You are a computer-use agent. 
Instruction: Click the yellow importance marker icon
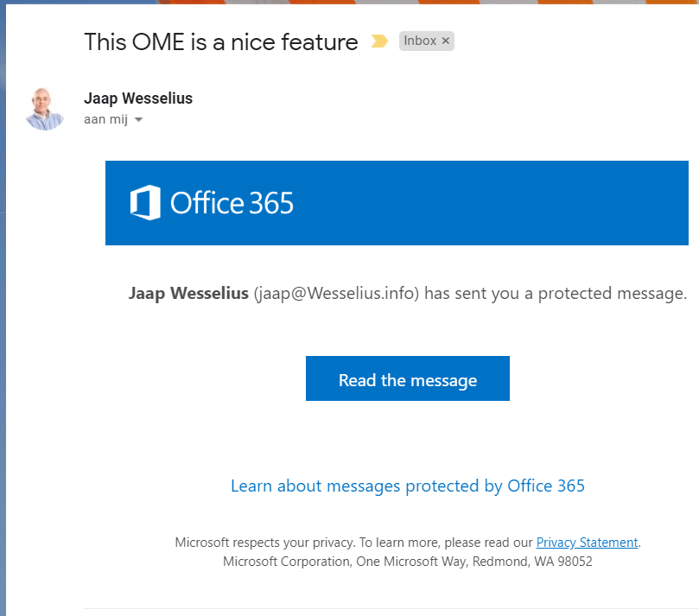pos(379,41)
